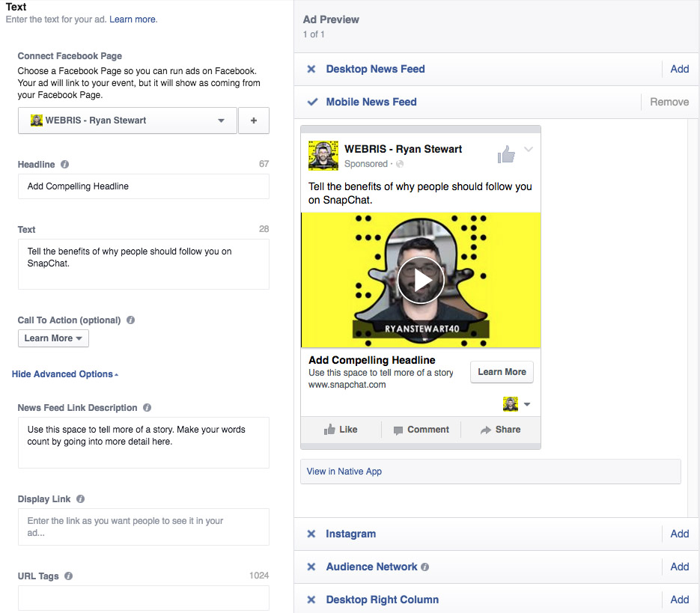Collapse Hide Advanced Options
Screen dimensions: 700x613
point(64,374)
